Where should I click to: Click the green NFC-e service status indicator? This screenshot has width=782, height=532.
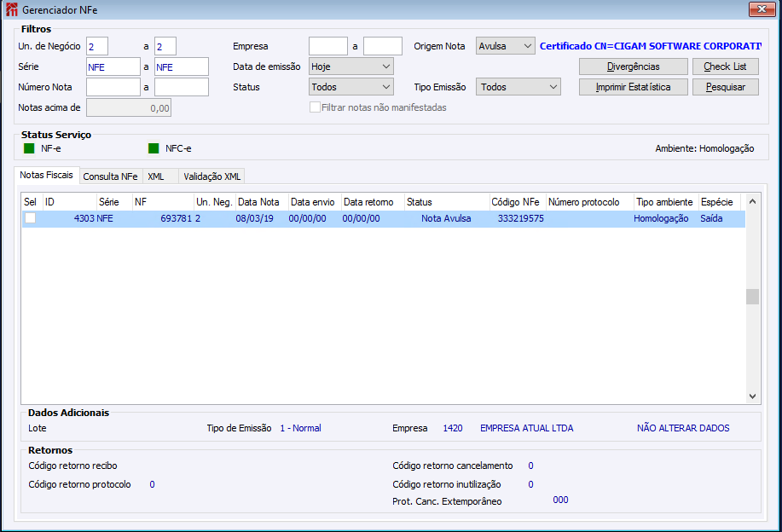pos(154,148)
